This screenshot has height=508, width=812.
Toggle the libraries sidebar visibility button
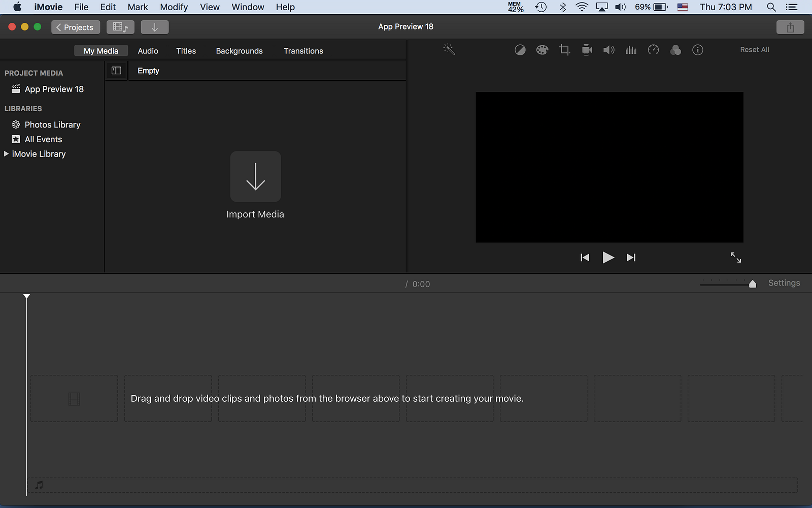click(116, 71)
